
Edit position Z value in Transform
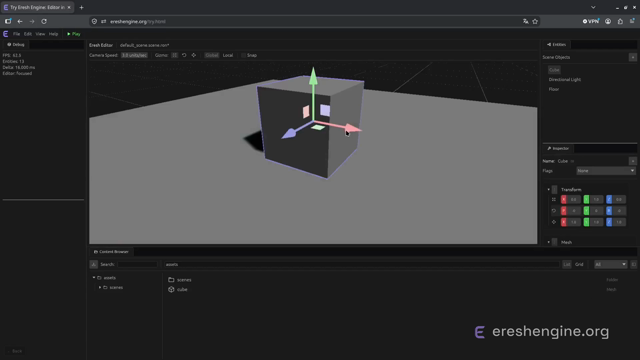tap(619, 199)
